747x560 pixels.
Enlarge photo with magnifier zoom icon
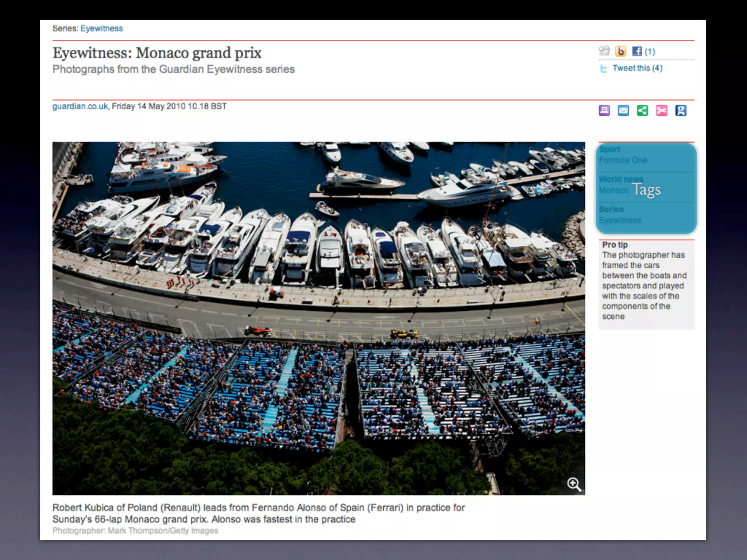click(x=574, y=484)
